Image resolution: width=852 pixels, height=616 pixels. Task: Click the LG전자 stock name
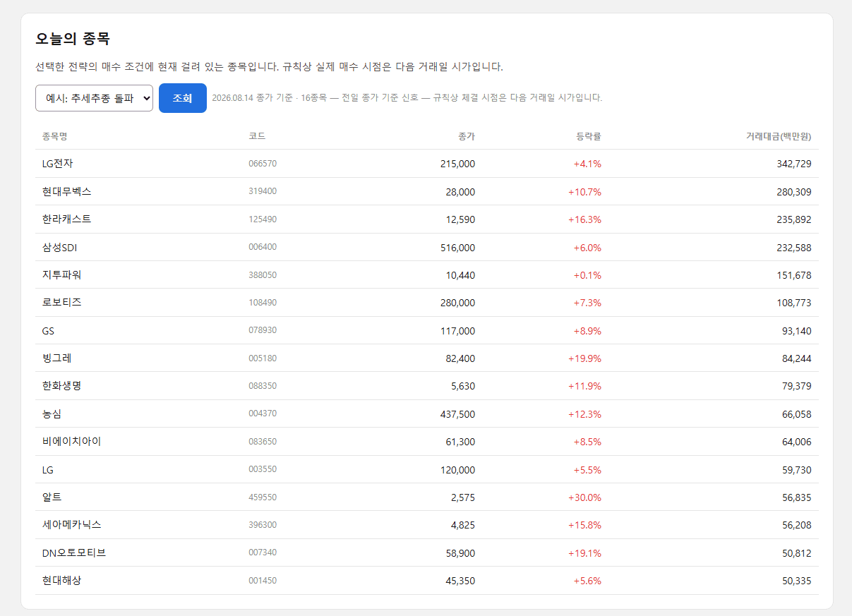[x=58, y=164]
